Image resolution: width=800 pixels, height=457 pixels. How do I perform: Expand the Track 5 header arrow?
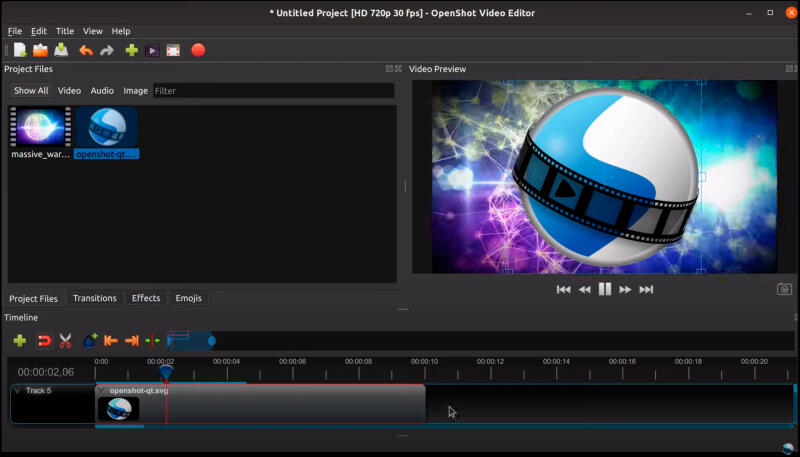point(17,391)
